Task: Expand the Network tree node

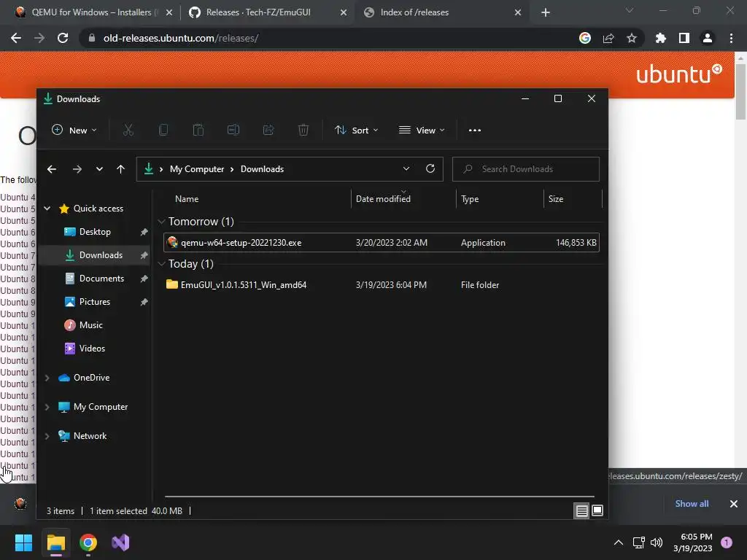Action: [x=47, y=436]
